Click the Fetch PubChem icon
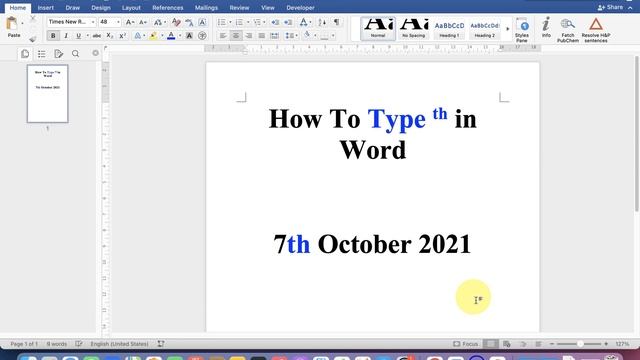This screenshot has height=360, width=640. 568,29
